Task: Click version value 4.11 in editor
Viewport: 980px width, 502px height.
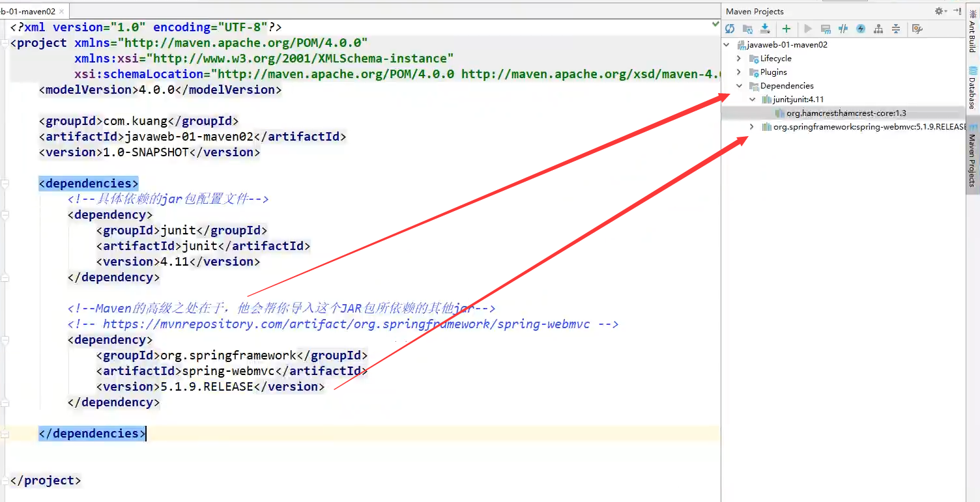Action: coord(175,262)
